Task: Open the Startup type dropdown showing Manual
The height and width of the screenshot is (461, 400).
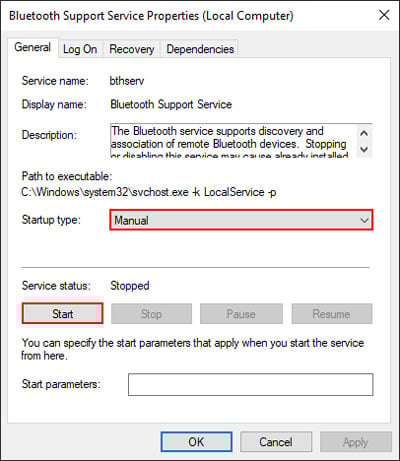Action: pyautogui.click(x=241, y=220)
